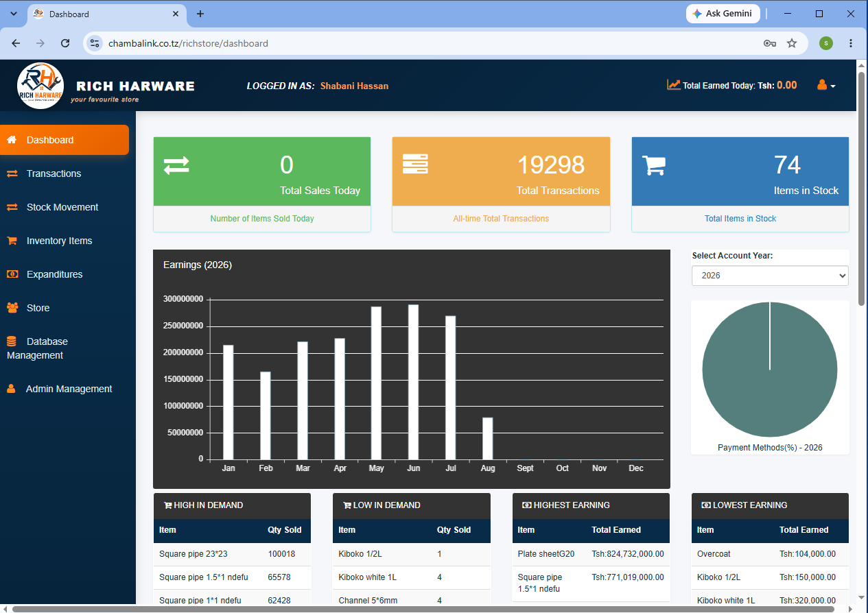The image size is (868, 613).
Task: Open the Chrome three-dot menu
Action: pos(851,43)
